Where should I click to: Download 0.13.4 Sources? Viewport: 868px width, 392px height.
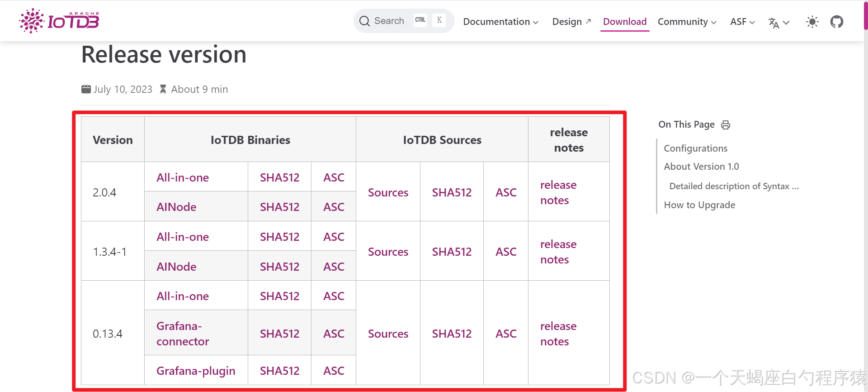point(388,334)
